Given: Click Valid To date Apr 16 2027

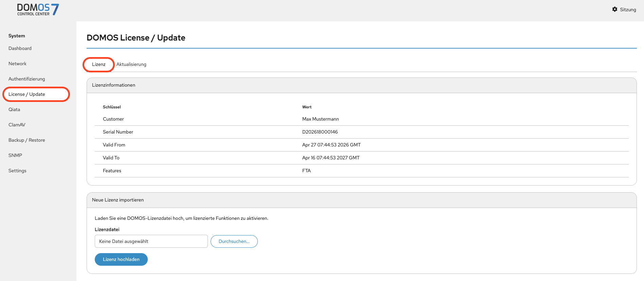Looking at the screenshot, I should coord(331,158).
